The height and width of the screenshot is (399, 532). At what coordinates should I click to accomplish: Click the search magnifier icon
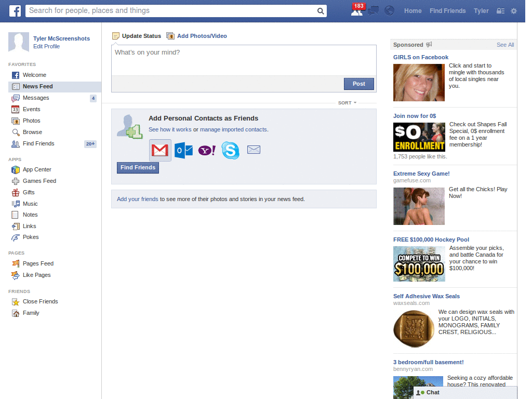(x=320, y=11)
